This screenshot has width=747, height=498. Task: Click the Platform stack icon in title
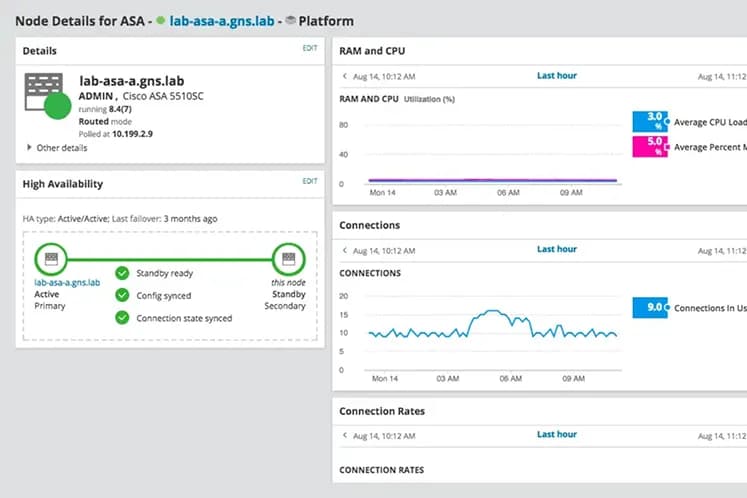click(290, 20)
